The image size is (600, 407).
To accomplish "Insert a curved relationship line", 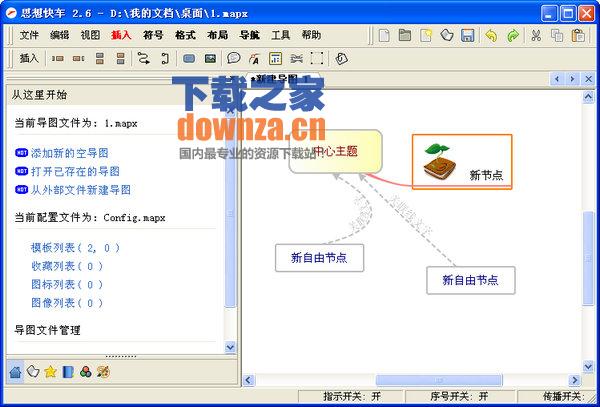I will [144, 59].
